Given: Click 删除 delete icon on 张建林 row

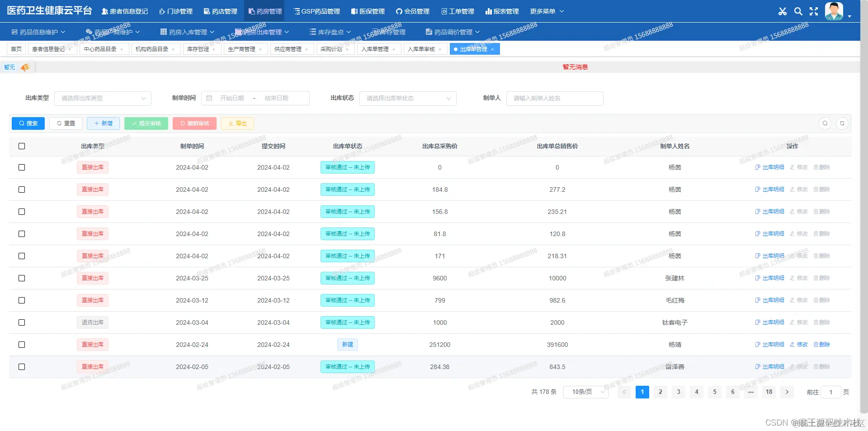Looking at the screenshot, I should pos(822,278).
